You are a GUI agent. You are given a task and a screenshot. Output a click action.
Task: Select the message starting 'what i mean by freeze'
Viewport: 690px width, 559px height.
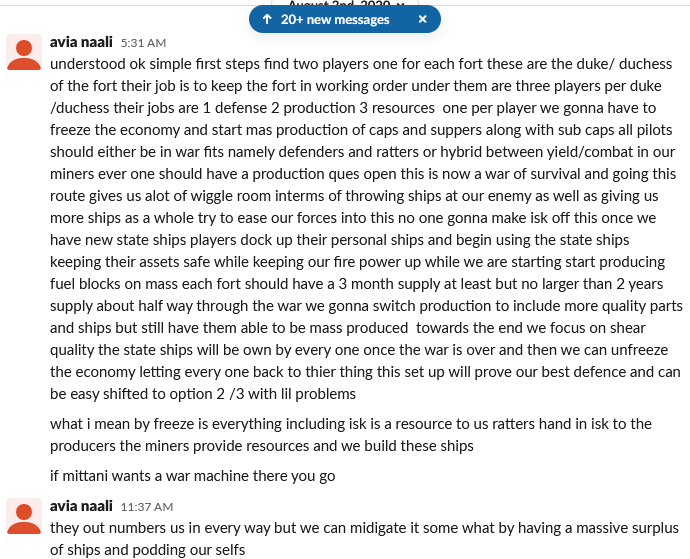(351, 435)
